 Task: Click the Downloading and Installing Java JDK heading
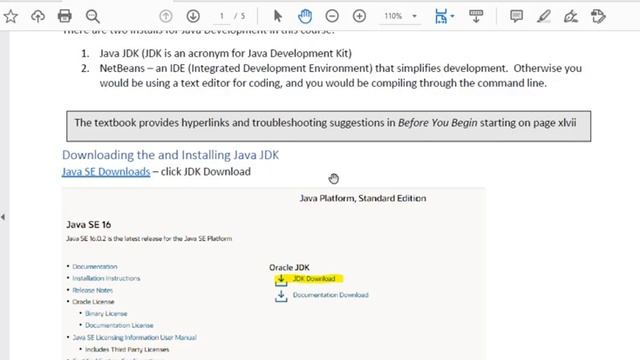tap(171, 155)
